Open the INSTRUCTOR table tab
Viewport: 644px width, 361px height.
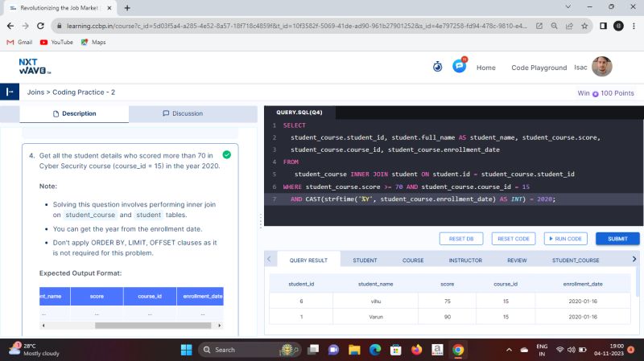click(x=465, y=260)
